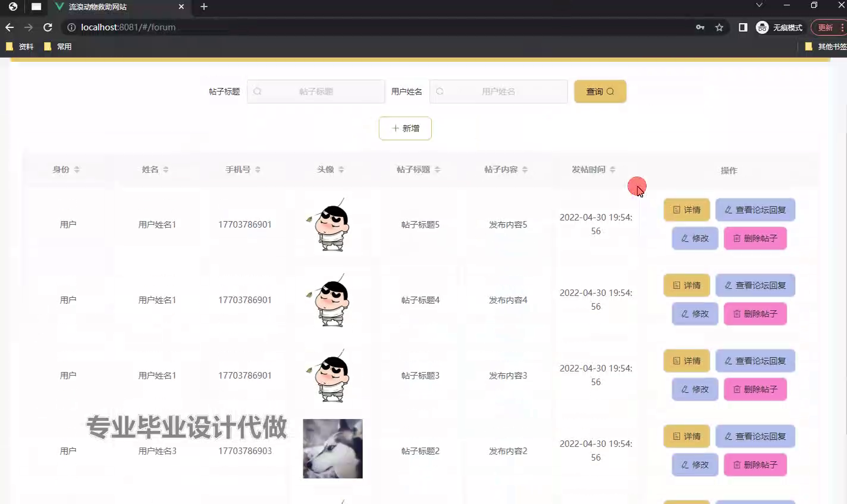Sort table by 帖子内容 column
The height and width of the screenshot is (504, 847).
pos(525,169)
